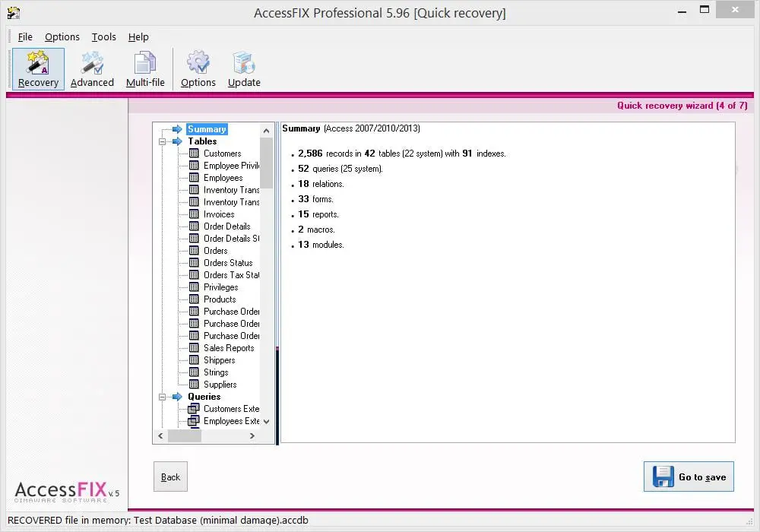The image size is (760, 532).
Task: Click the table icon beside Employees
Action: [x=194, y=177]
